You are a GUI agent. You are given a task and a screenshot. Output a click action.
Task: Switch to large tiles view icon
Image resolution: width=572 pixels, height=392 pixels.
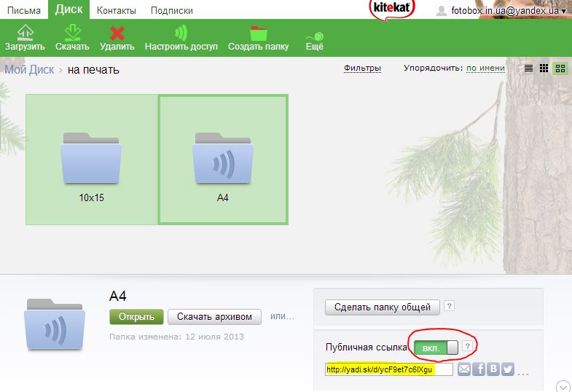point(560,68)
